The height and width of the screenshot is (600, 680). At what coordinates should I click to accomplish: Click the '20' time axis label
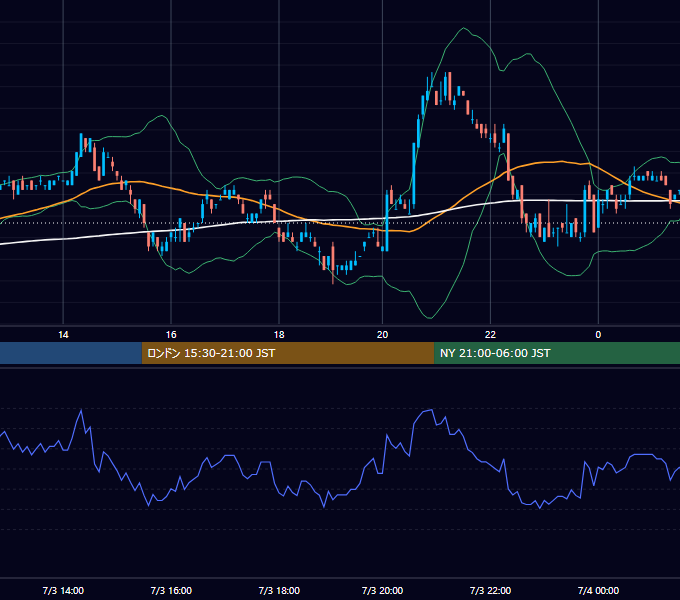(382, 334)
